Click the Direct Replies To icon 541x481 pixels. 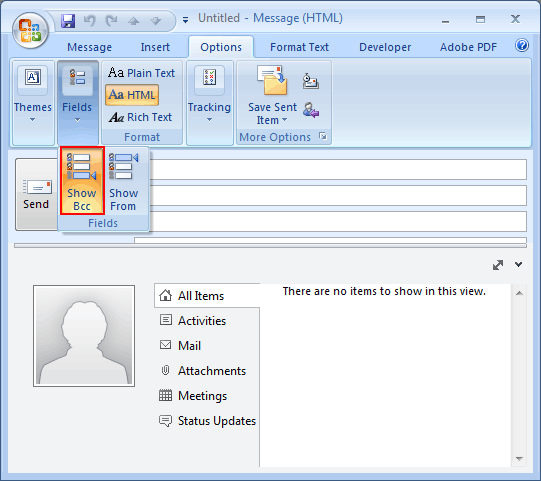311,110
